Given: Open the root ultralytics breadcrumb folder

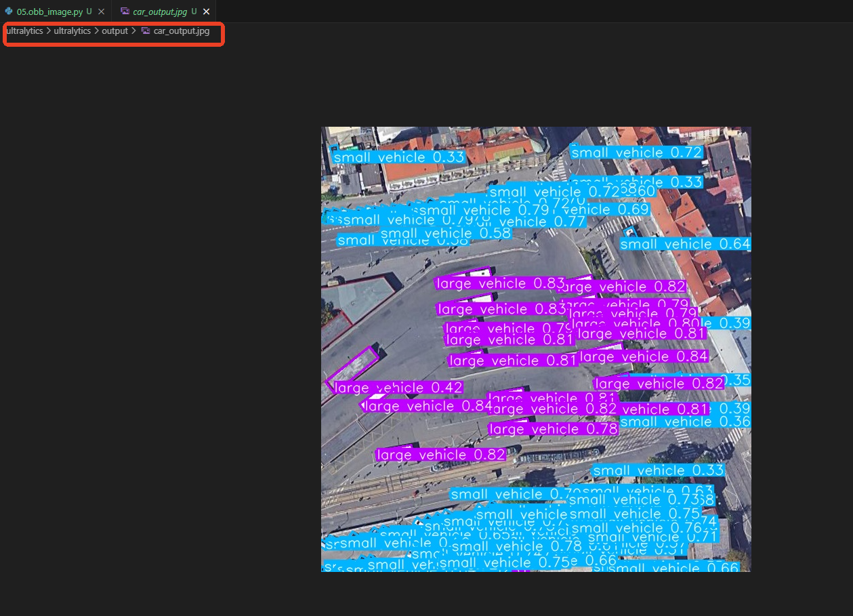Looking at the screenshot, I should point(24,31).
